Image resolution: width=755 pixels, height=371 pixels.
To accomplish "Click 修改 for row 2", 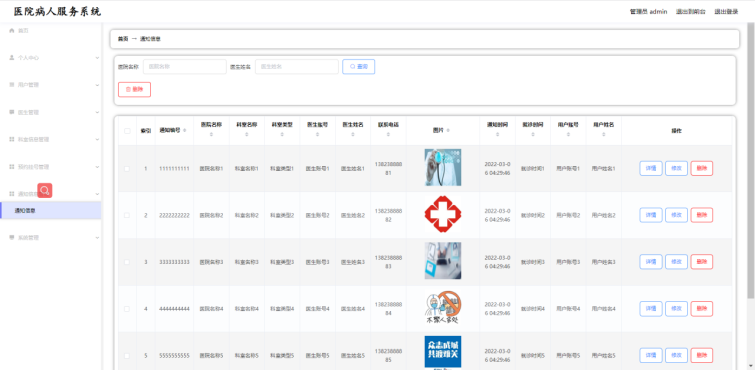I will tap(677, 215).
